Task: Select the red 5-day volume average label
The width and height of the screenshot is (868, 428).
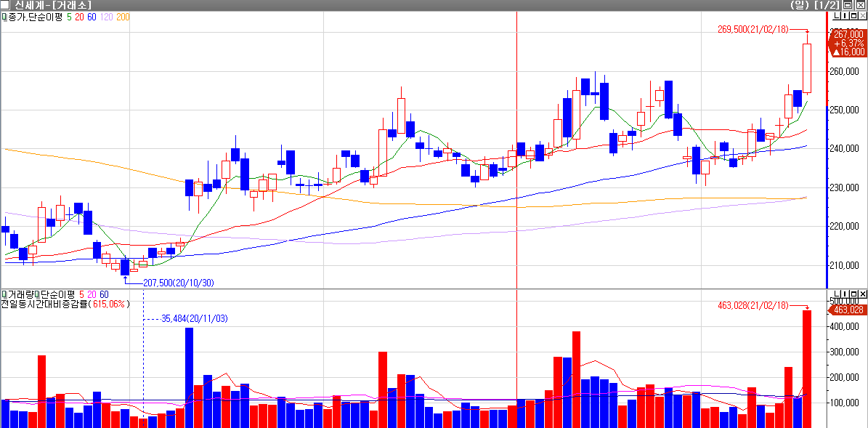Action: point(82,294)
